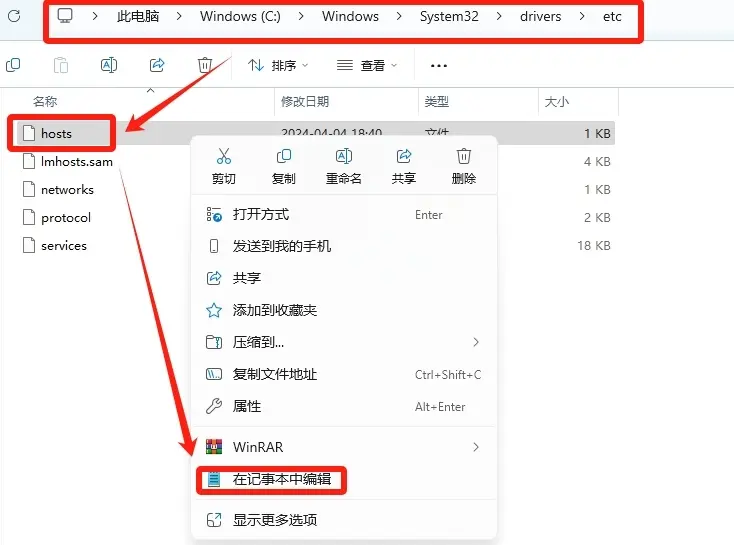Click the 名称 column header
Viewport: 734px width, 545px height.
[45, 101]
